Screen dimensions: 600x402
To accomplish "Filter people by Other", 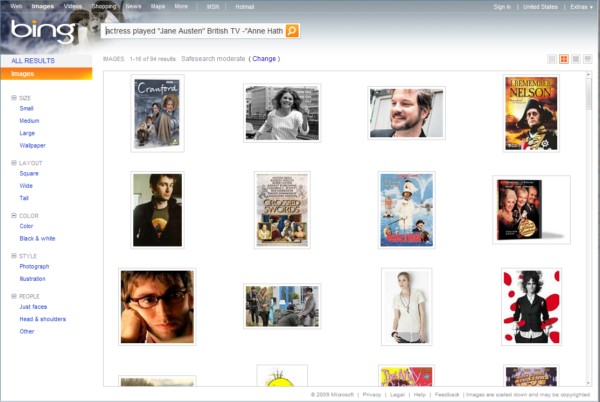I will tap(27, 331).
